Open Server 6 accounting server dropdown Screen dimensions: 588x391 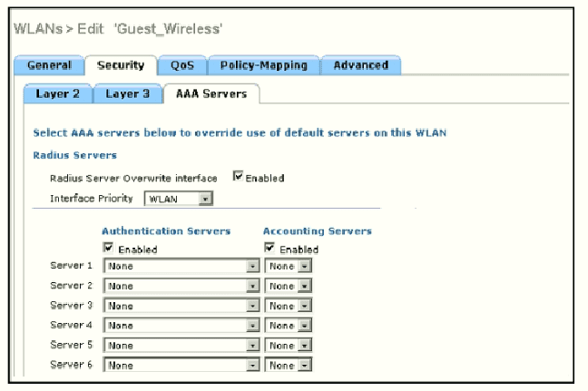click(288, 366)
